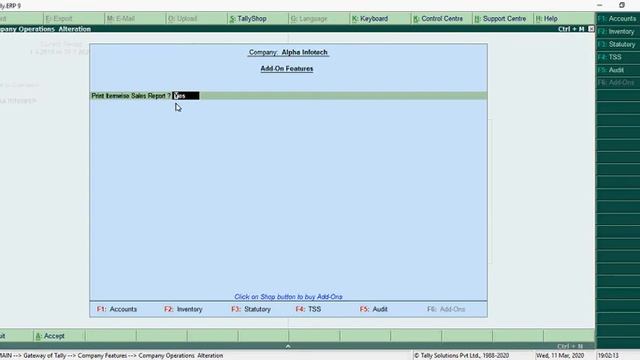Viewport: 640px width, 360px height.
Task: Click the Ctrl + M label in title strip
Action: [571, 29]
